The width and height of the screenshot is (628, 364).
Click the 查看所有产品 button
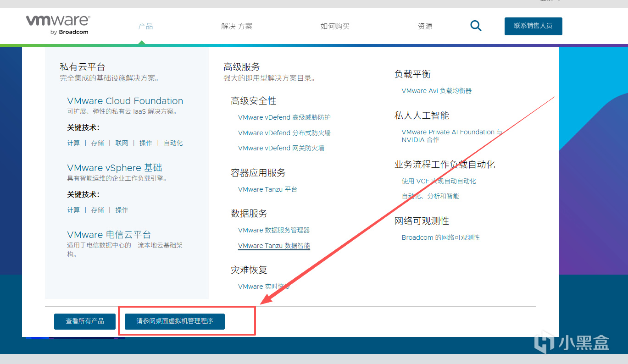point(85,321)
